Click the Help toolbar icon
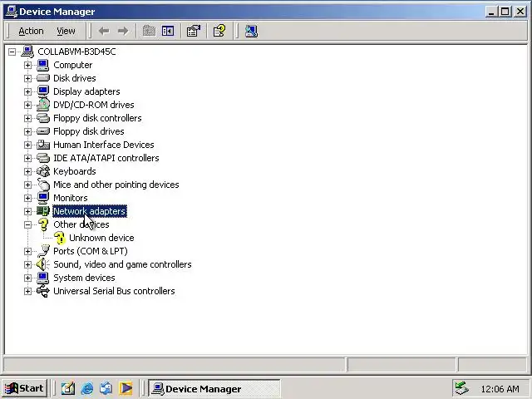The image size is (532, 399). (219, 31)
